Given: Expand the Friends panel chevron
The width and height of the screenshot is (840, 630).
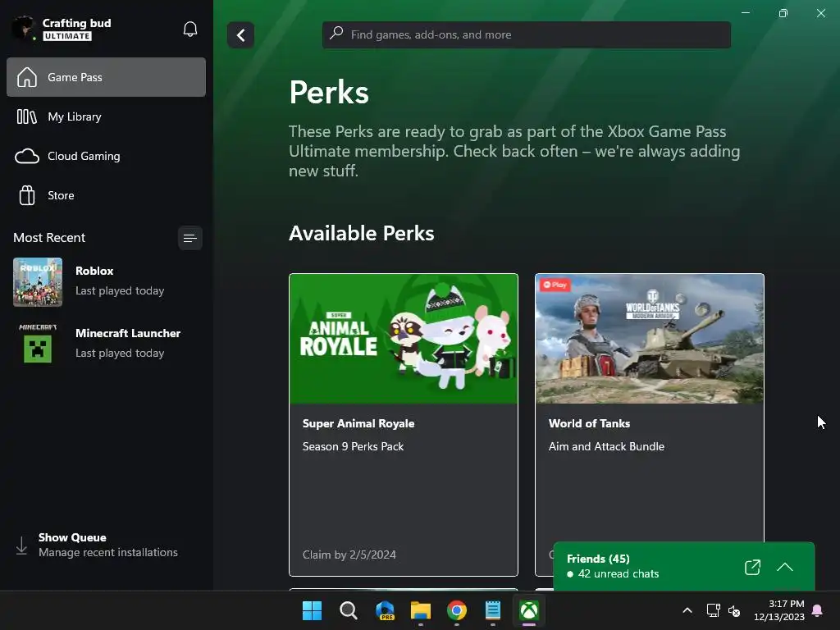Looking at the screenshot, I should click(785, 568).
